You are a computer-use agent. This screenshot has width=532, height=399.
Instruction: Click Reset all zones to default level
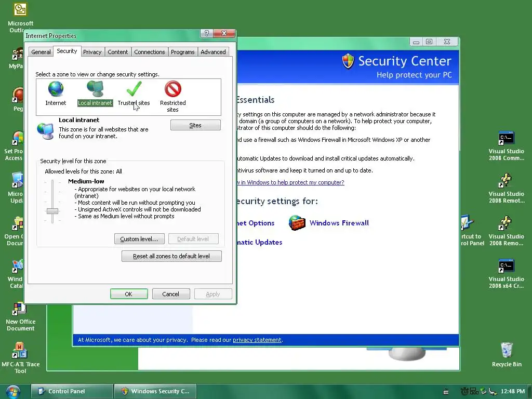pyautogui.click(x=171, y=256)
